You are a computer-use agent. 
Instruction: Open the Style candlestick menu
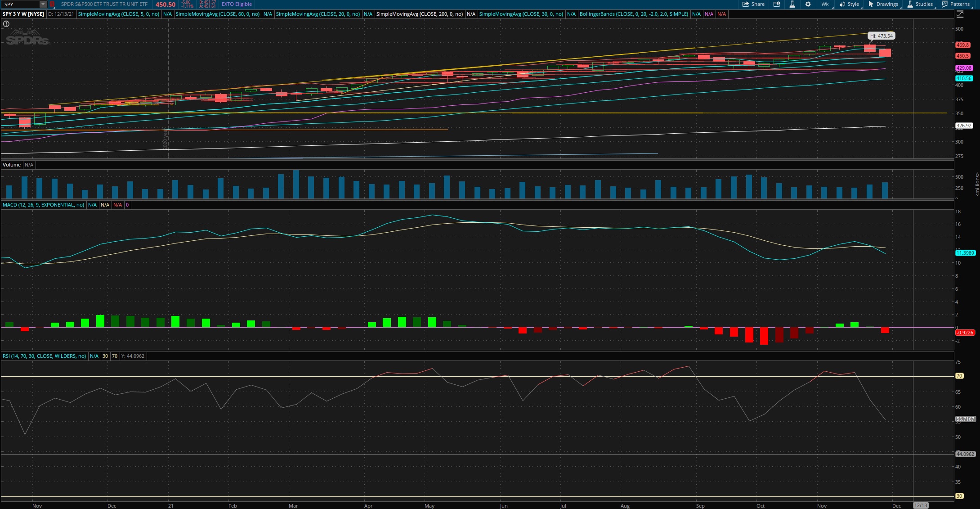(x=850, y=4)
